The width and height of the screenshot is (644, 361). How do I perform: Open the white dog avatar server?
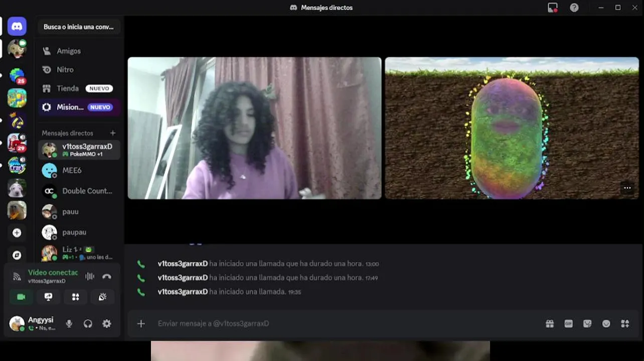click(x=17, y=188)
